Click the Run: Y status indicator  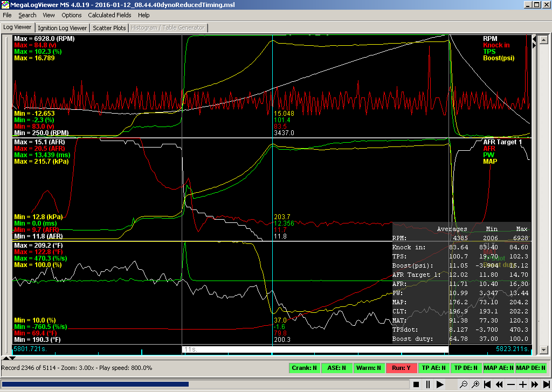point(401,368)
